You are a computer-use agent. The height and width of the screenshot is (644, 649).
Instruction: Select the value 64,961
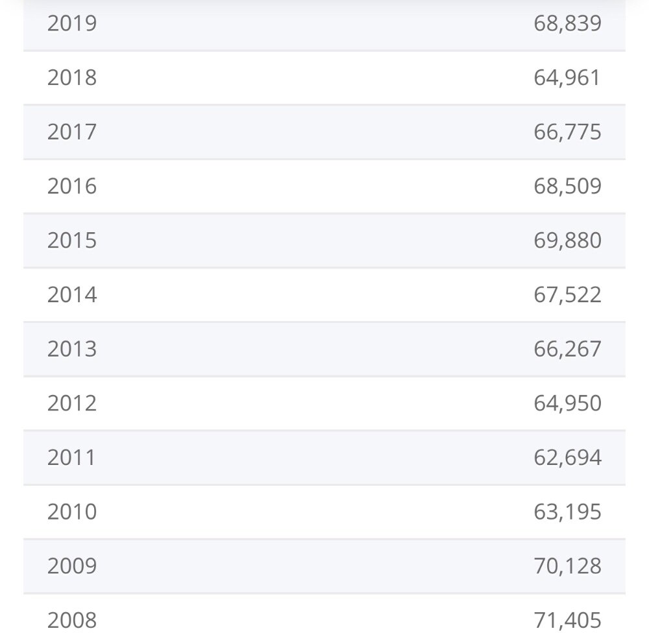566,78
